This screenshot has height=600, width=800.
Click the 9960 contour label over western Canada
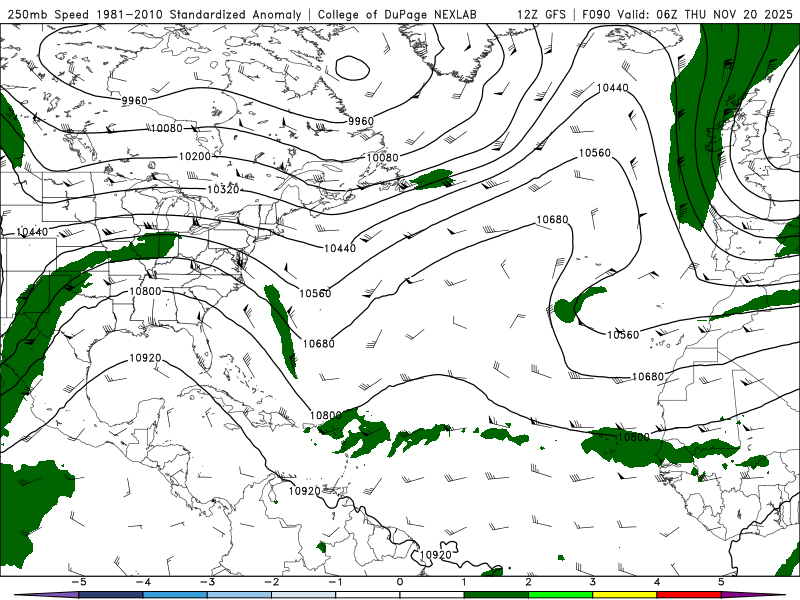[134, 101]
